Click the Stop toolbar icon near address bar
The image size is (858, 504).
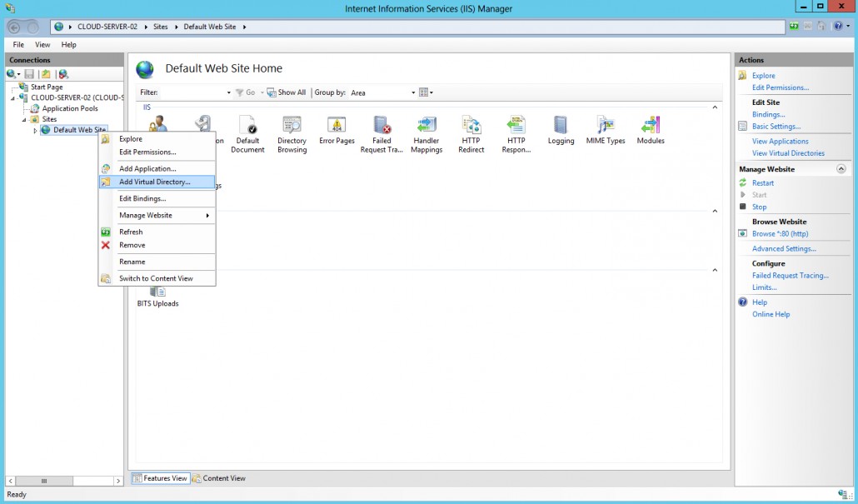[x=808, y=27]
